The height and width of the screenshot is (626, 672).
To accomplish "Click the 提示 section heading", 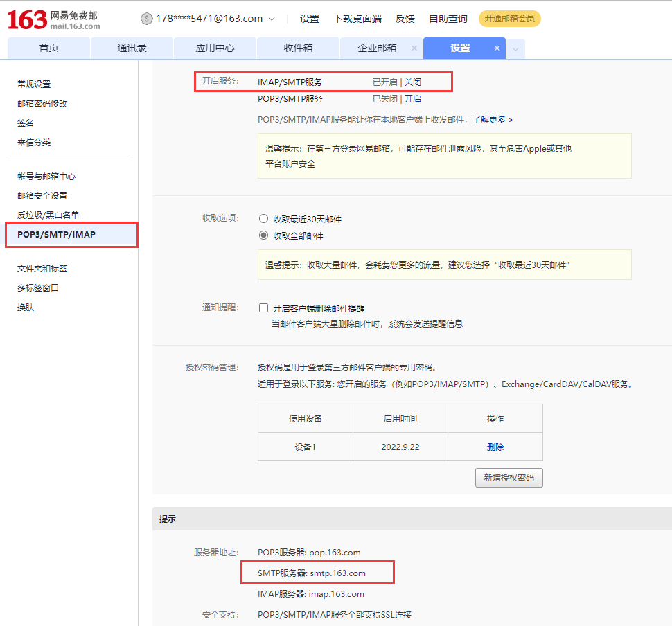I will [x=168, y=519].
